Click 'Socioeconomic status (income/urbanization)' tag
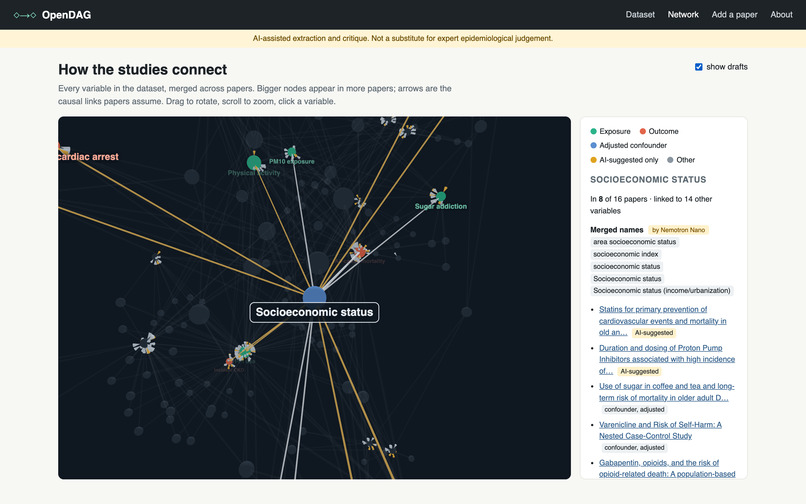This screenshot has height=504, width=806. coord(662,291)
